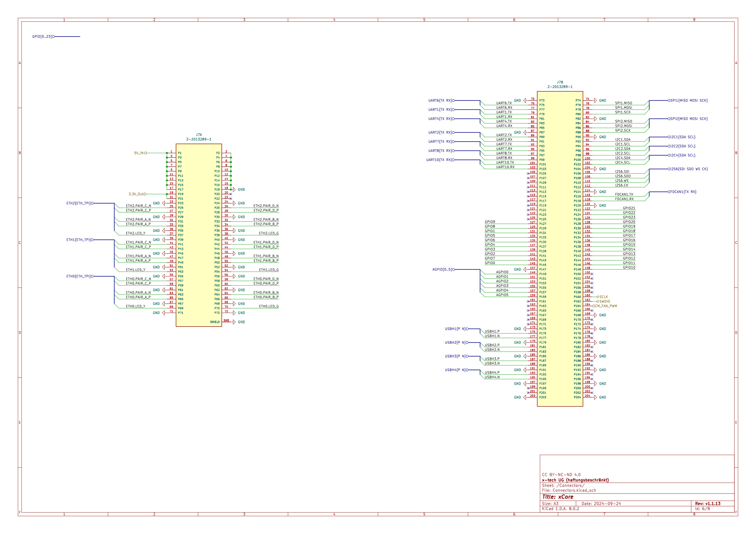The width and height of the screenshot is (756, 534).
Task: Click the CC BY-NC-ND 4.0 license text
Action: [x=561, y=475]
